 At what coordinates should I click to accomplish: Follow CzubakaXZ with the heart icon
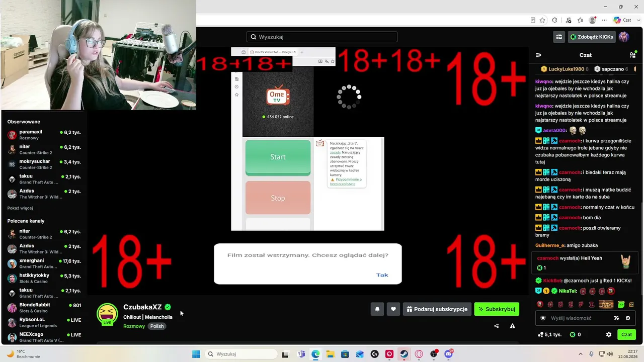pyautogui.click(x=393, y=309)
